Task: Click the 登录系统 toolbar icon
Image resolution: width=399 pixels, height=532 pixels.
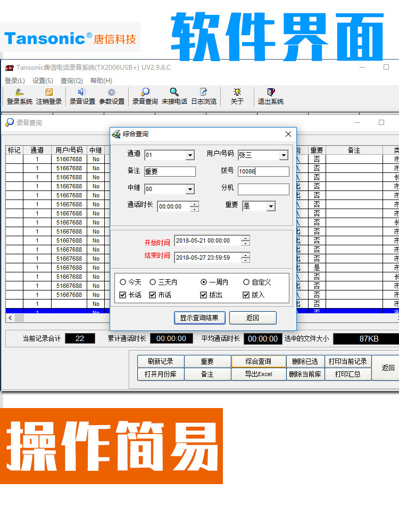Action: (x=19, y=97)
